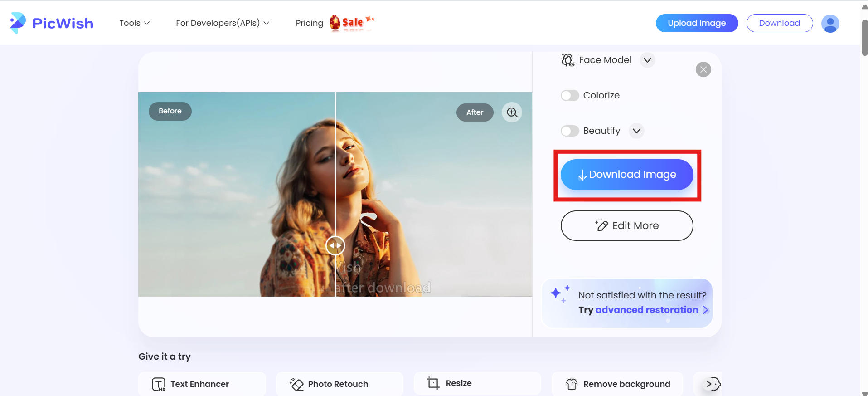The image size is (868, 396).
Task: Click the page vertical scrollbar
Action: (864, 38)
